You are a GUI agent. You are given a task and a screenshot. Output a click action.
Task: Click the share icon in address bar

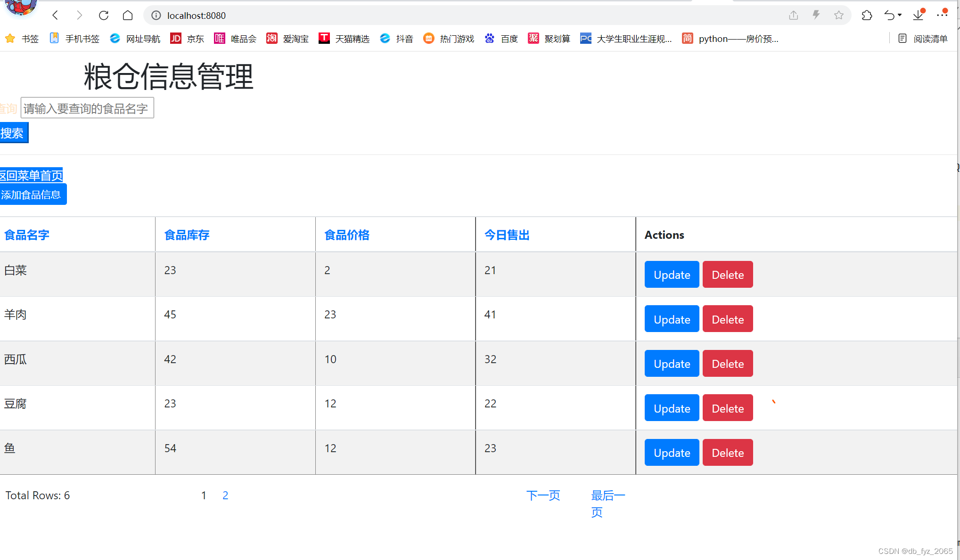794,16
